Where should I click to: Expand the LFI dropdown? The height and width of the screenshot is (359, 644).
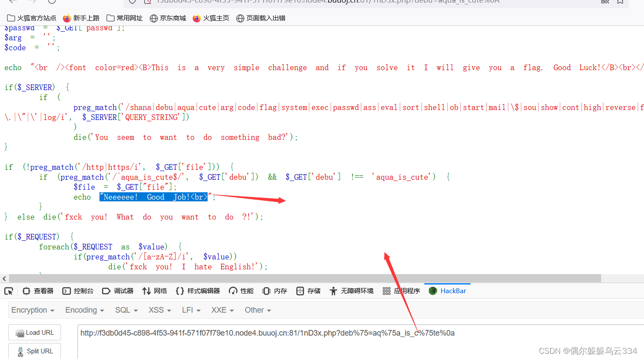pos(191,310)
